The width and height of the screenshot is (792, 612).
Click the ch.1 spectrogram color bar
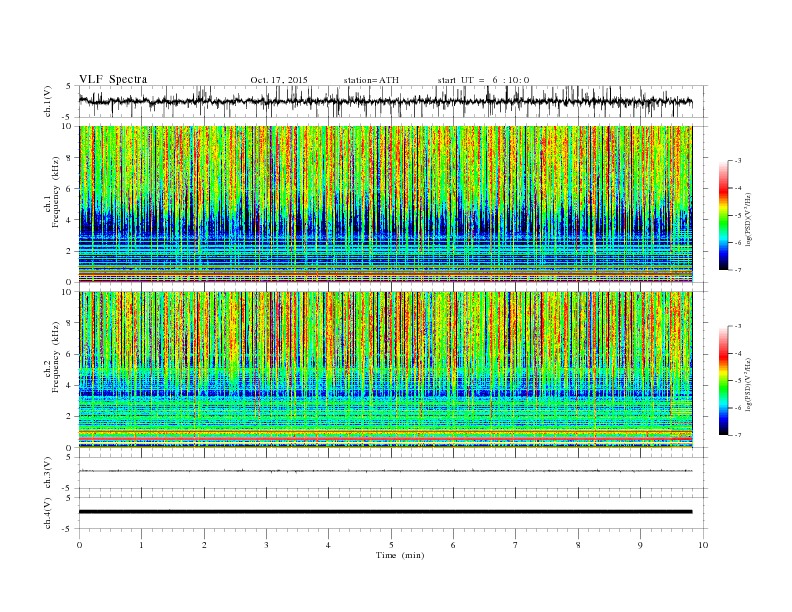coord(723,216)
